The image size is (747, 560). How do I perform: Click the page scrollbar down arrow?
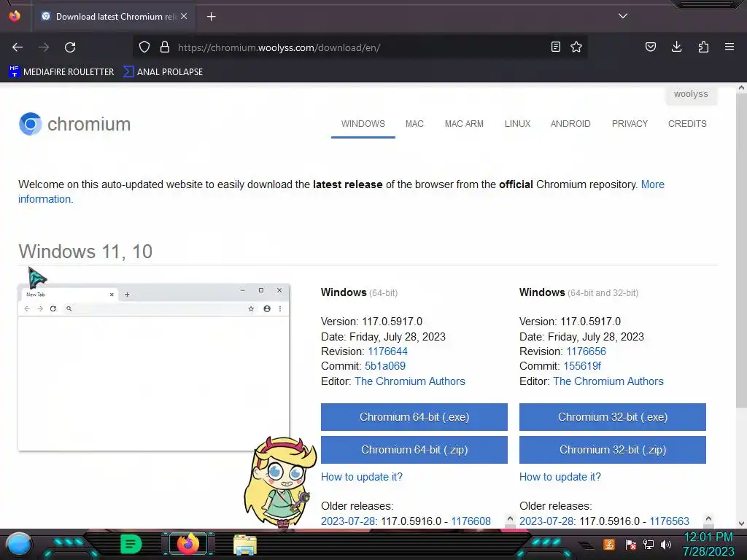741,524
